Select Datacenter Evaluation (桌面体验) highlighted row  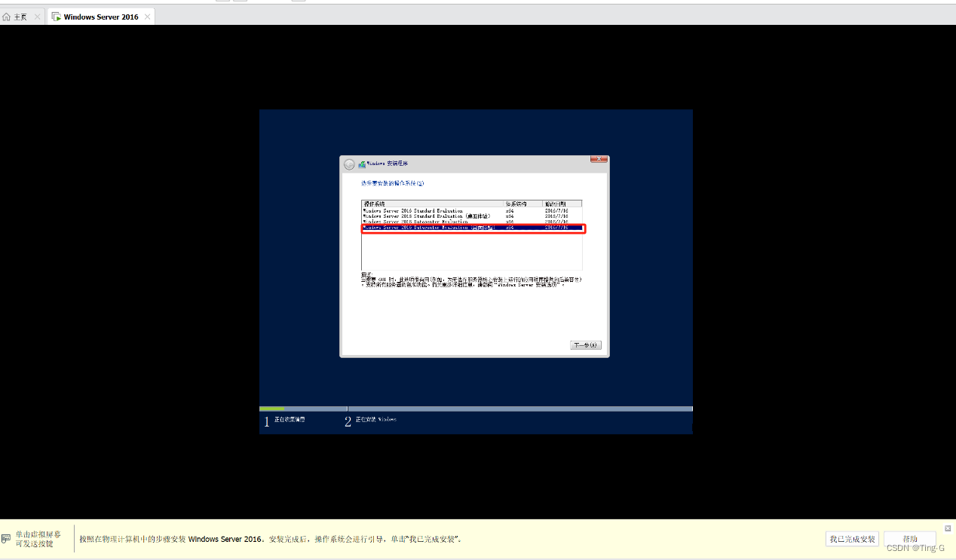tap(471, 227)
